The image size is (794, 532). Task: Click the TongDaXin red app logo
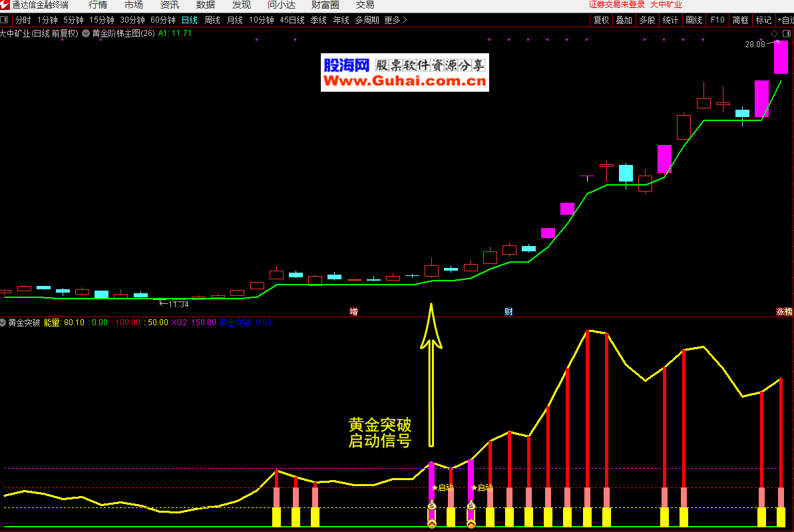[5, 5]
